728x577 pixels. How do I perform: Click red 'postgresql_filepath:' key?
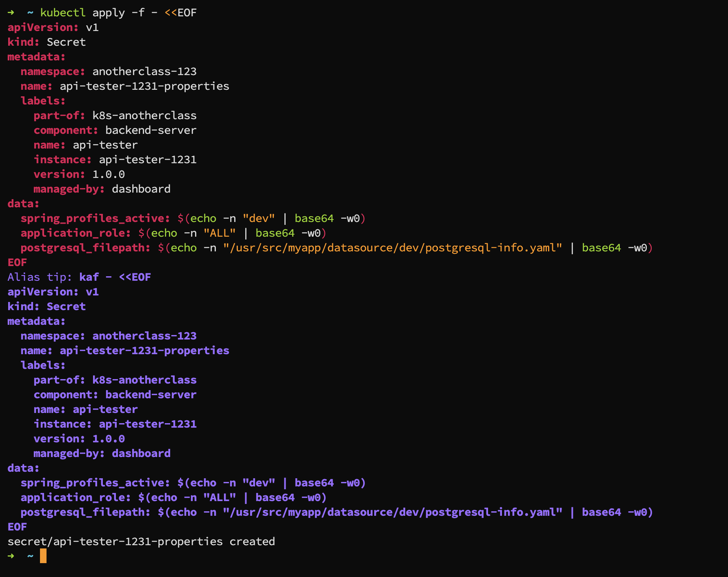coord(86,248)
